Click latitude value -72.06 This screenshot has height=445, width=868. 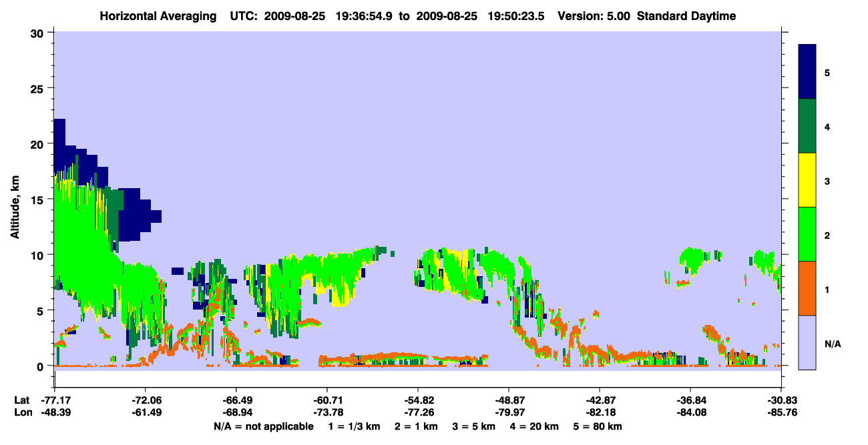(x=146, y=400)
